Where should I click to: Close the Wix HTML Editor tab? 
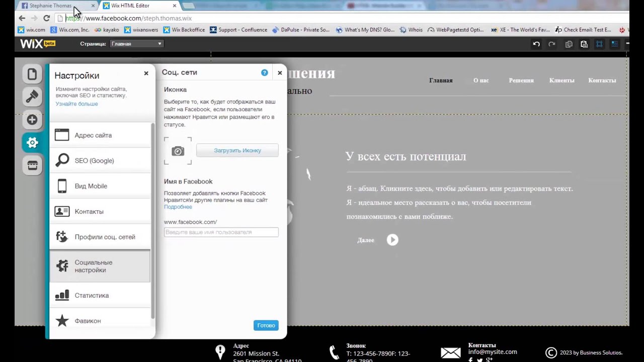click(175, 6)
